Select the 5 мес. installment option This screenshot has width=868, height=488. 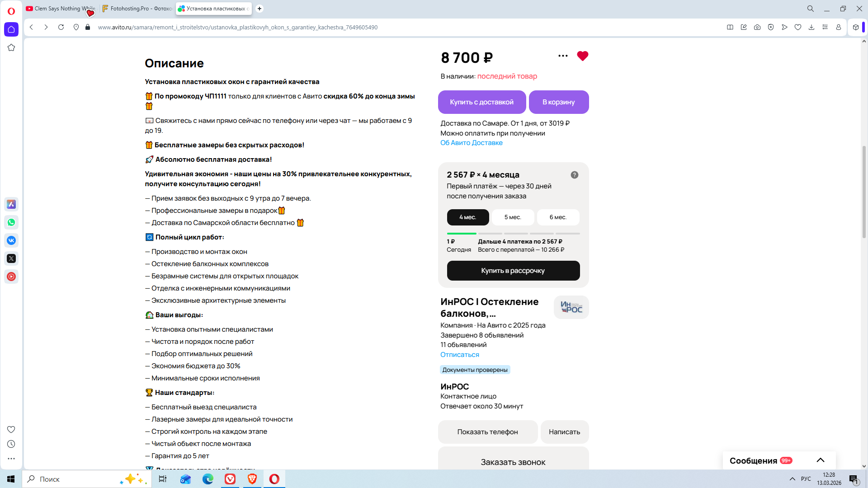(513, 217)
